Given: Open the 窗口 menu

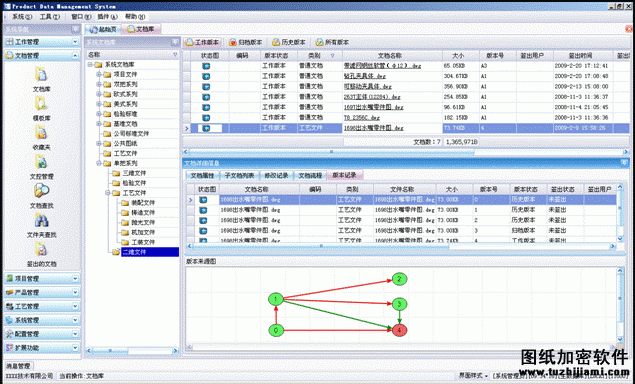Looking at the screenshot, I should [x=81, y=17].
